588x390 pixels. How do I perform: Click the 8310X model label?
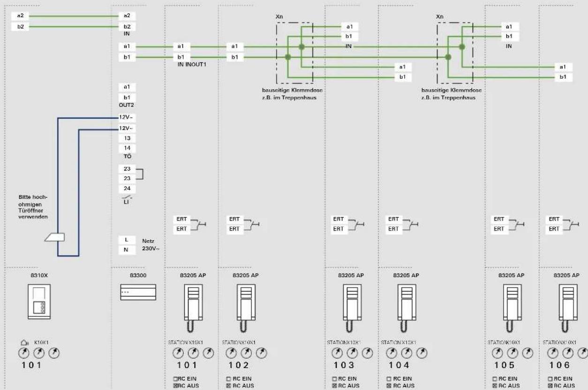point(39,275)
